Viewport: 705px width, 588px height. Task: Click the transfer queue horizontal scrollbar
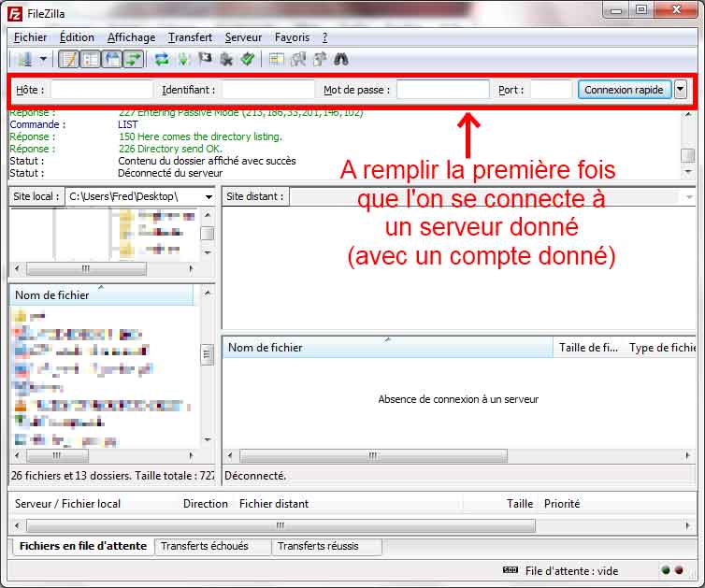pos(281,525)
